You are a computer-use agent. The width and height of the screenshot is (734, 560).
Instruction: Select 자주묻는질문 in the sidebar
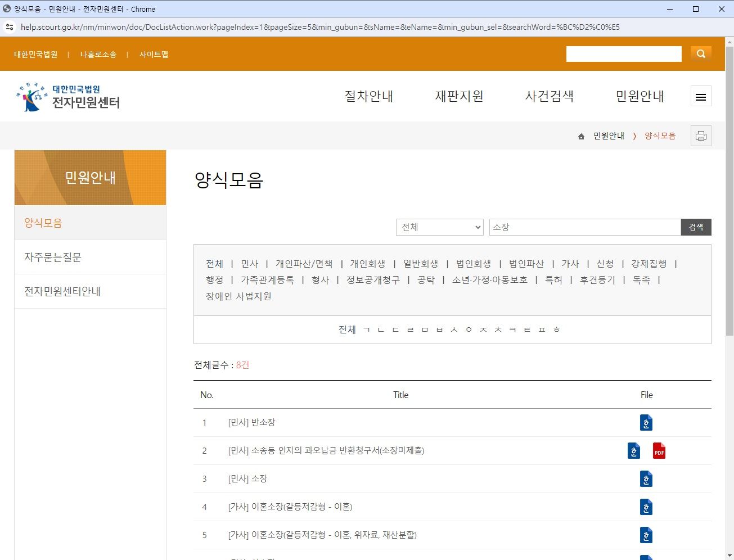[53, 258]
